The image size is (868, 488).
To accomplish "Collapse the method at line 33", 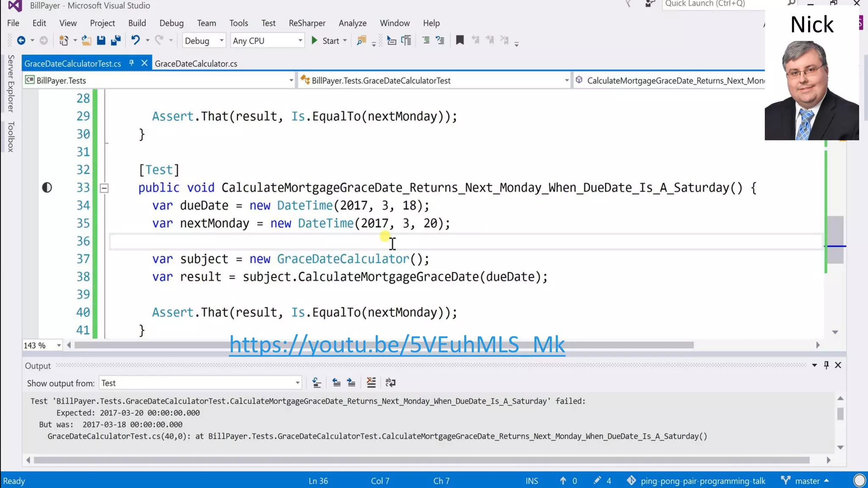I will (104, 188).
